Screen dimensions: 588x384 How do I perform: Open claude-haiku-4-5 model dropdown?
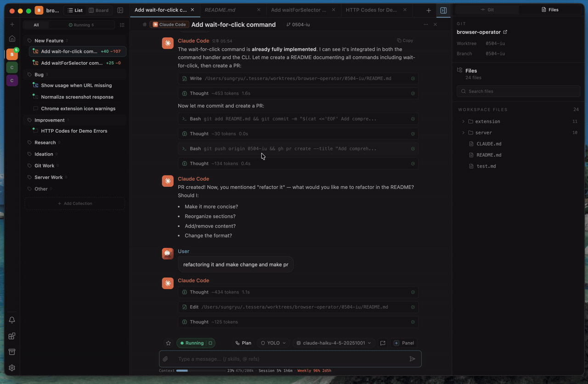point(334,343)
